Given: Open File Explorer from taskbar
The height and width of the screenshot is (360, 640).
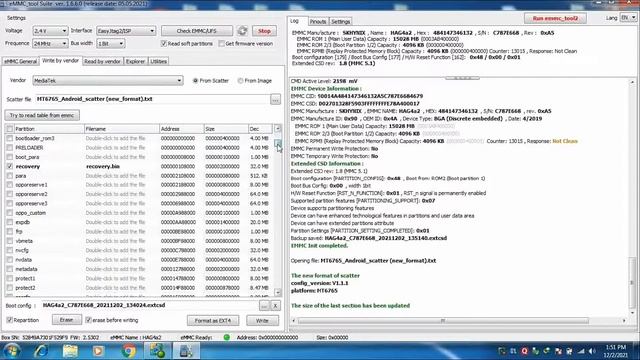Looking at the screenshot, I should (x=70, y=351).
